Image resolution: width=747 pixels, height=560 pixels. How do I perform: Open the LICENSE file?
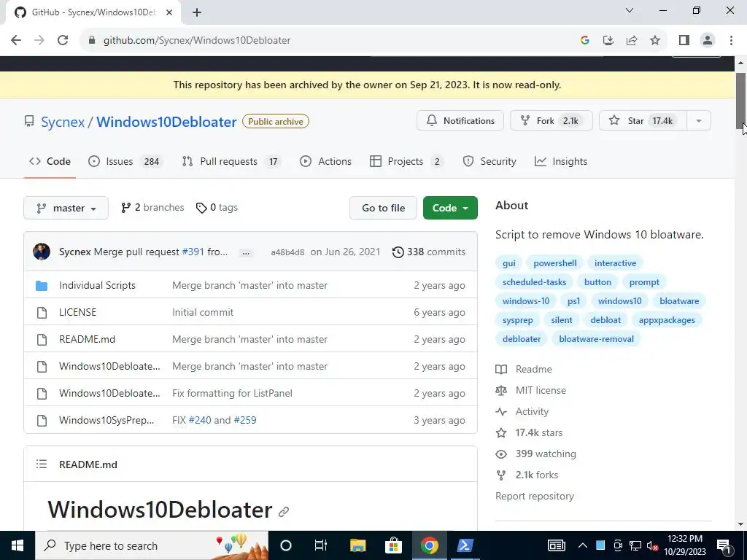click(77, 312)
